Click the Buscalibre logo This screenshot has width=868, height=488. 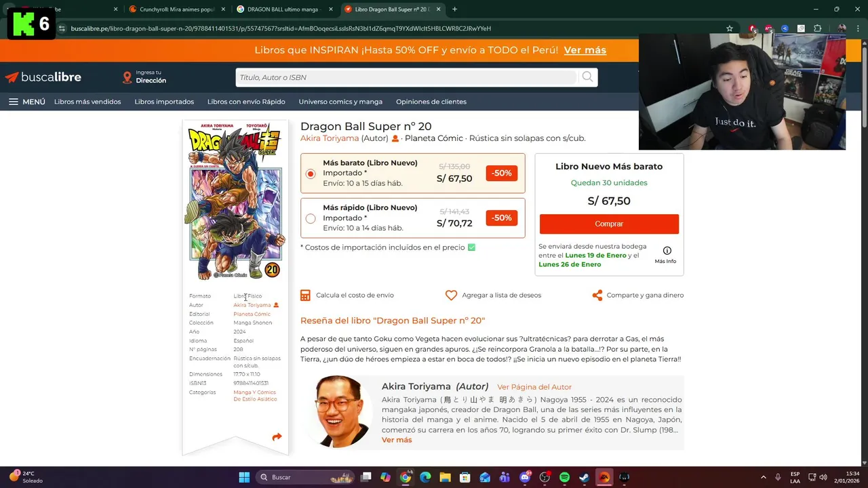43,77
